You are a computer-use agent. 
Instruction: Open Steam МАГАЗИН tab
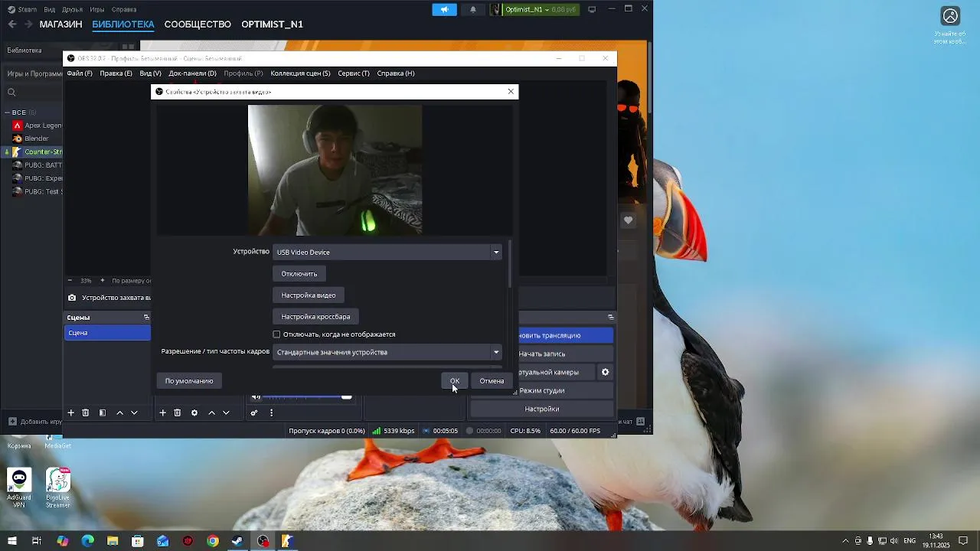click(60, 24)
